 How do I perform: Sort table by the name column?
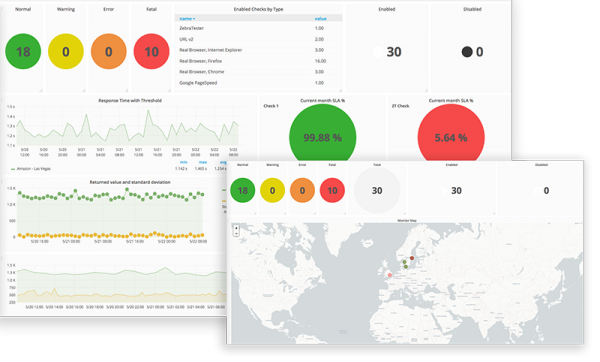pos(187,18)
